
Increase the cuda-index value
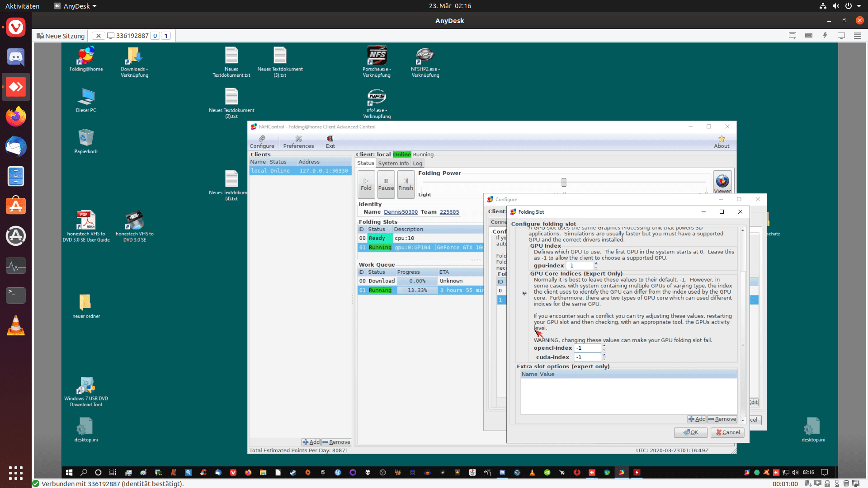(604, 355)
